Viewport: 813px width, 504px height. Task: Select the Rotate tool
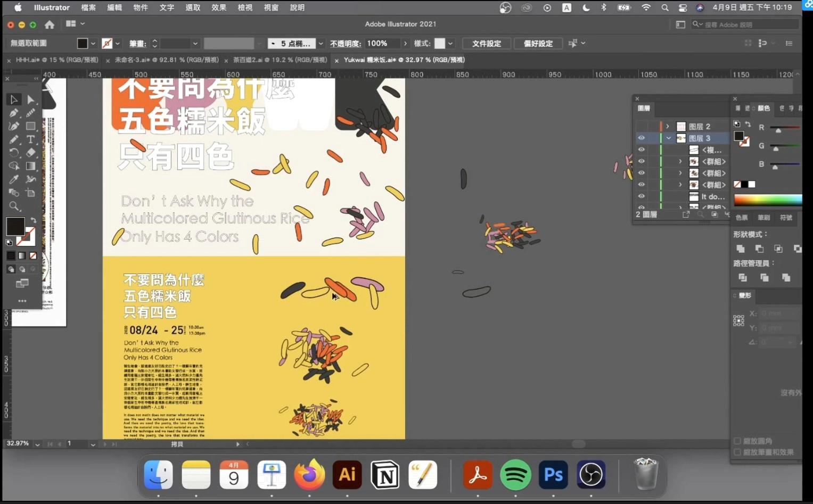(13, 153)
